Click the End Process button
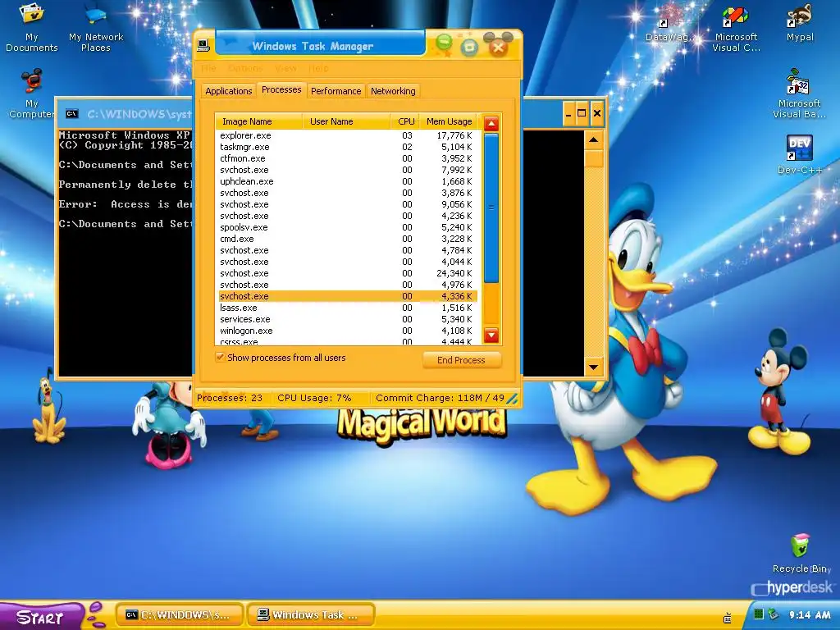The height and width of the screenshot is (630, 840). [x=461, y=360]
